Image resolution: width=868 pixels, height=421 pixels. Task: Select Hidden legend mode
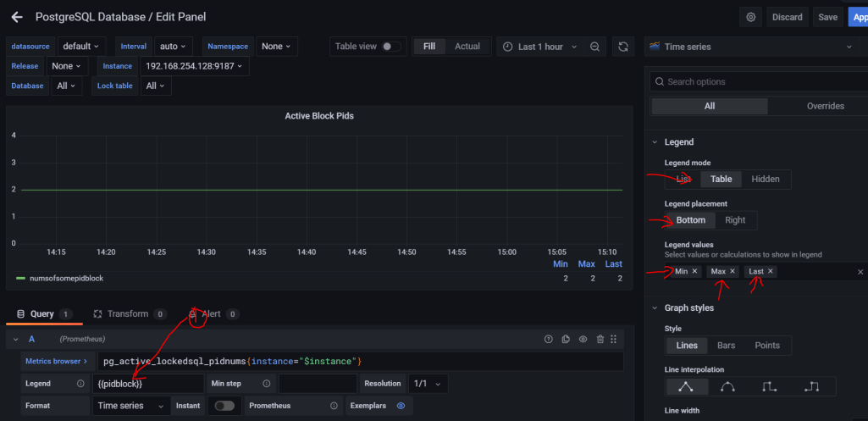point(766,179)
